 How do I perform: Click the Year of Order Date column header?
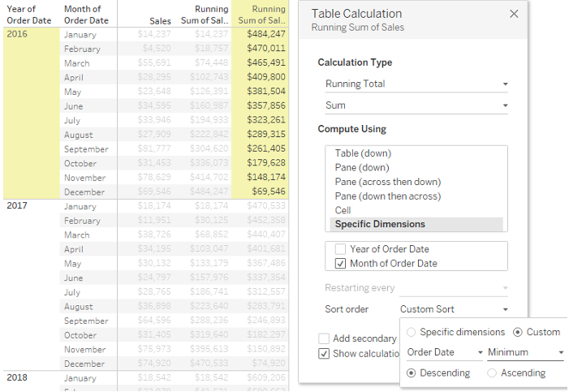coord(29,15)
